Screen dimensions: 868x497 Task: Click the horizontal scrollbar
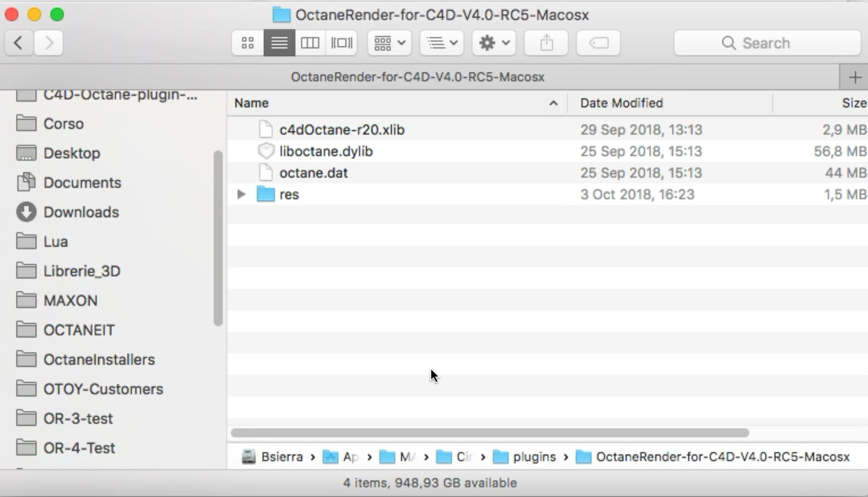[x=489, y=433]
